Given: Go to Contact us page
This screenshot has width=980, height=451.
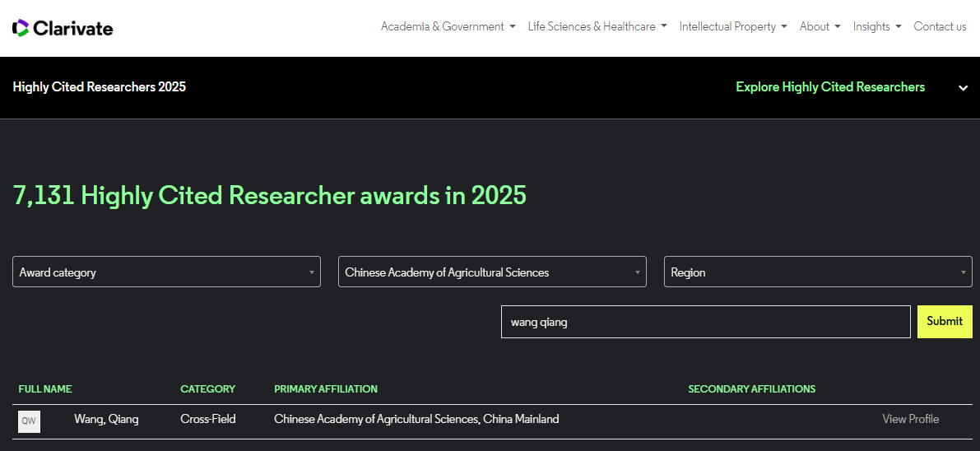Looking at the screenshot, I should 940,27.
